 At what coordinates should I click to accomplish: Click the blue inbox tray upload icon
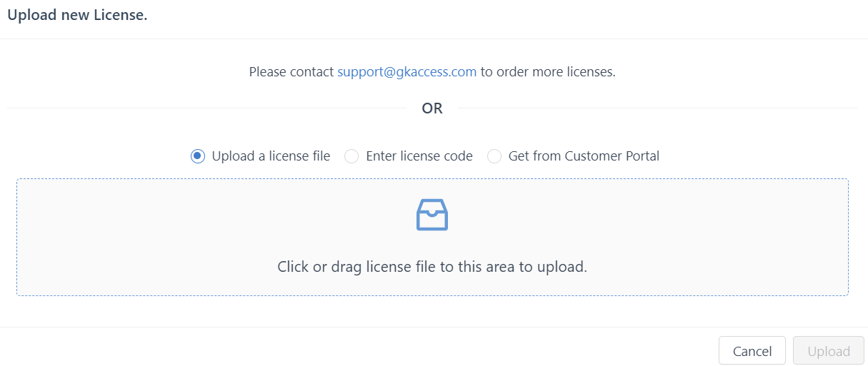432,215
